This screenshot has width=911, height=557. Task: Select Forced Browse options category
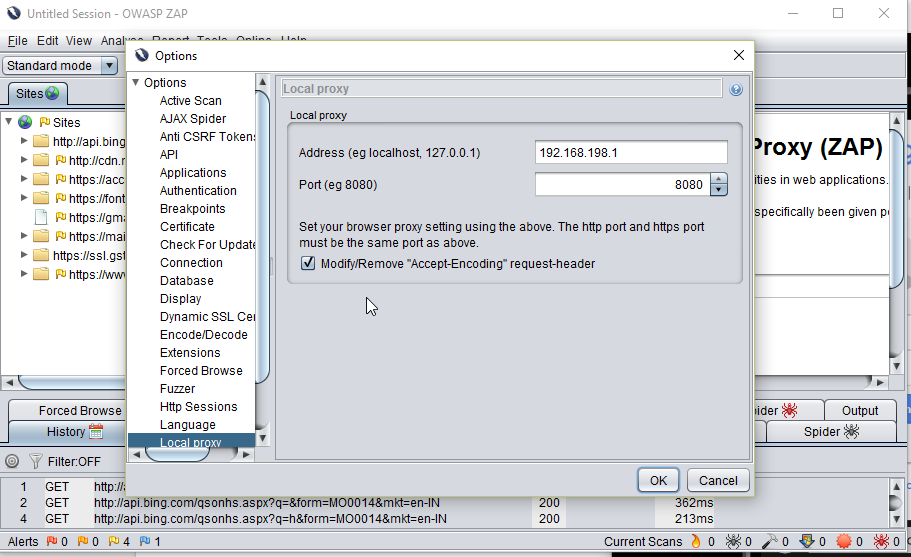[x=201, y=371]
